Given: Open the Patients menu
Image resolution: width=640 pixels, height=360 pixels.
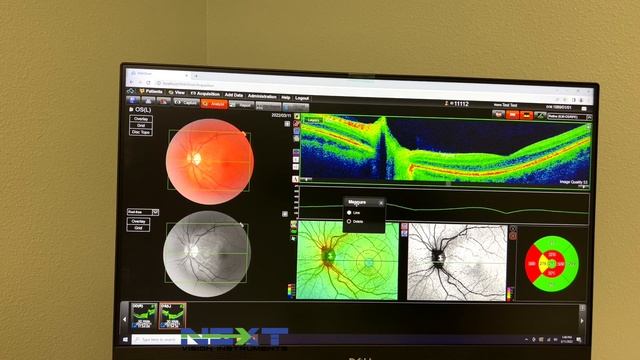Looking at the screenshot, I should (151, 91).
